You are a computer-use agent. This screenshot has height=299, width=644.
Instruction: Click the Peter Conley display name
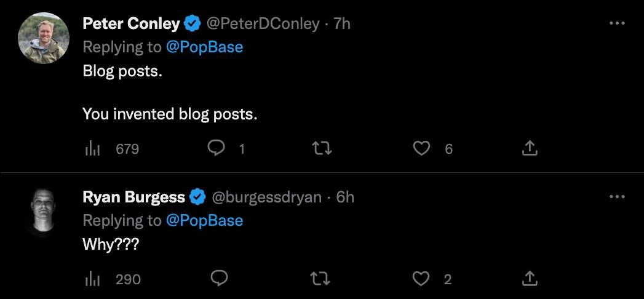point(131,24)
